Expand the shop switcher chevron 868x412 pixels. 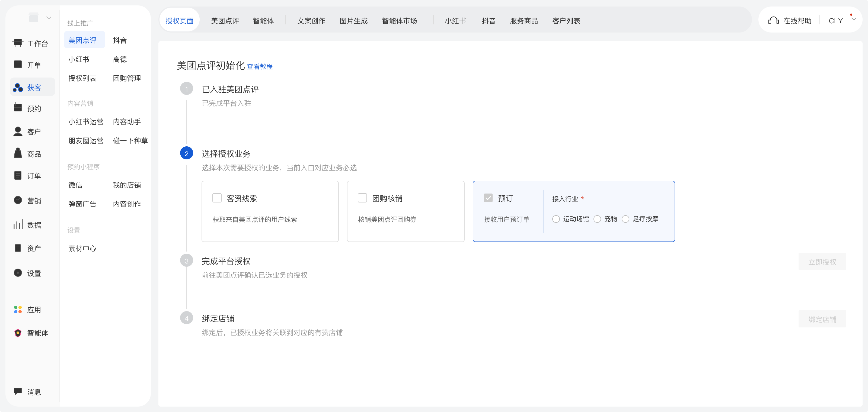pos(49,18)
